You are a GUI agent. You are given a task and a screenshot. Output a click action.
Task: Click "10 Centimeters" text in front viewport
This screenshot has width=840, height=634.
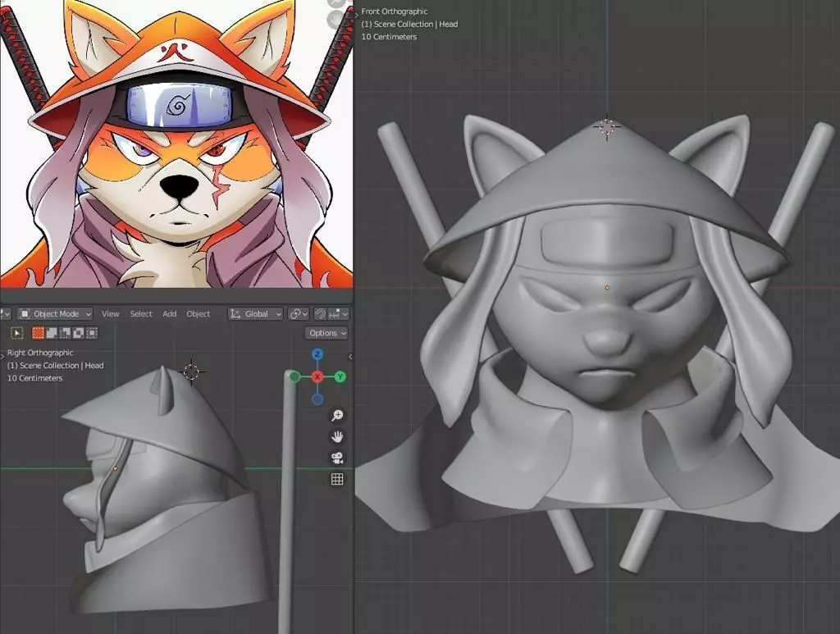click(389, 37)
